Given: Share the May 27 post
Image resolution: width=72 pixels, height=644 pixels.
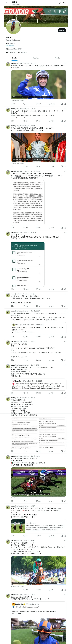Looking at the screenshot, I should click(x=65, y=289).
